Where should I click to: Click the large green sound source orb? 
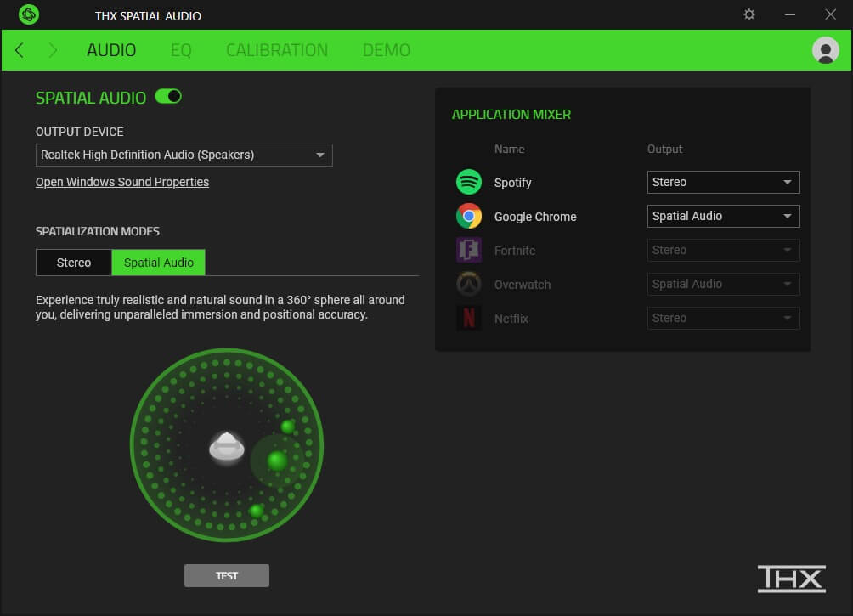click(x=277, y=461)
